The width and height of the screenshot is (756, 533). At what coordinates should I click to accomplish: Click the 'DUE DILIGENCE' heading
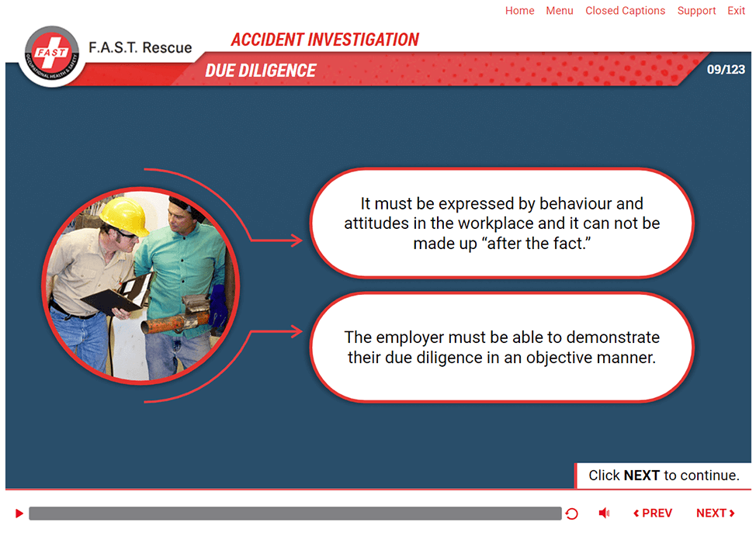pyautogui.click(x=260, y=71)
